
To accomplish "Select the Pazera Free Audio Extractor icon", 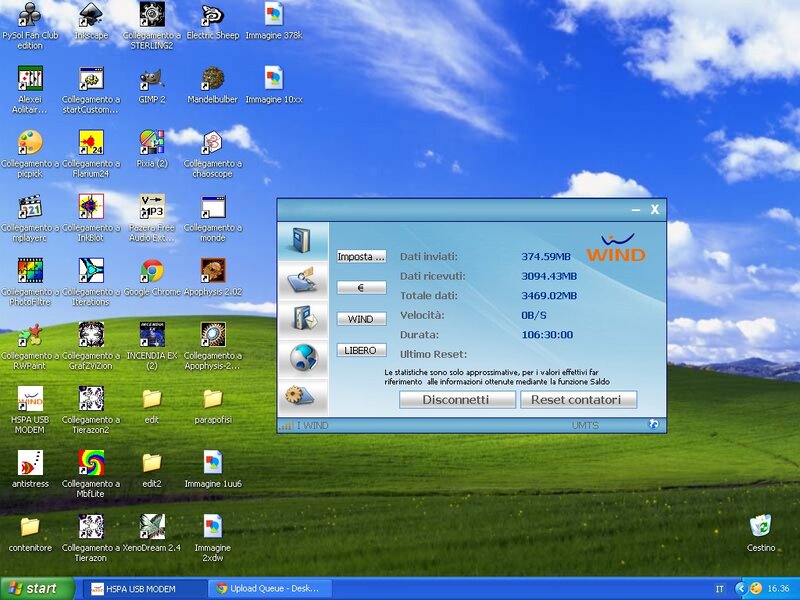I will tap(152, 217).
